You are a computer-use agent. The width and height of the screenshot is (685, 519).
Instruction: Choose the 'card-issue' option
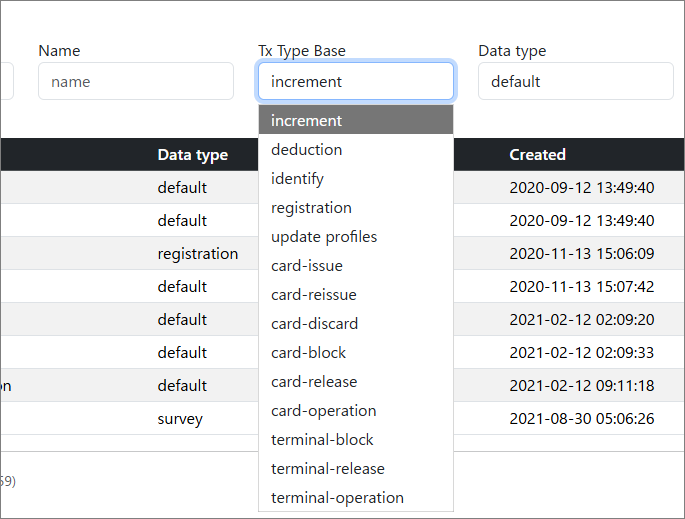[355, 265]
